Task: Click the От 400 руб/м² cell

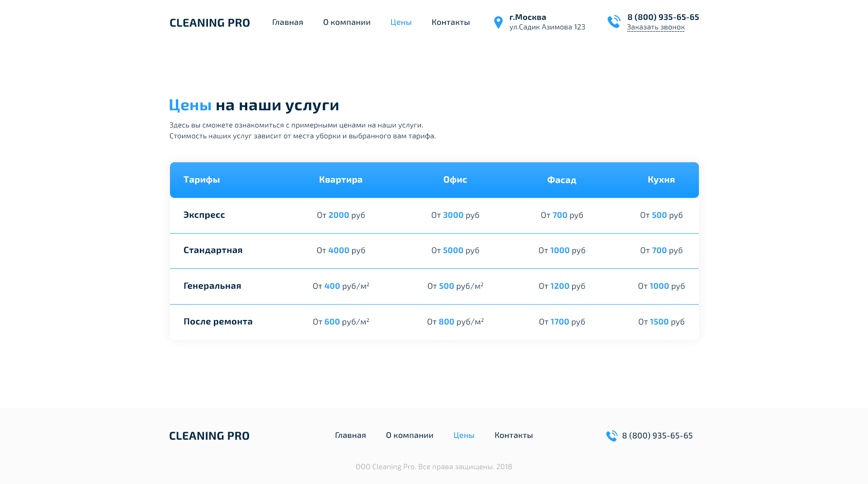Action: coord(341,286)
